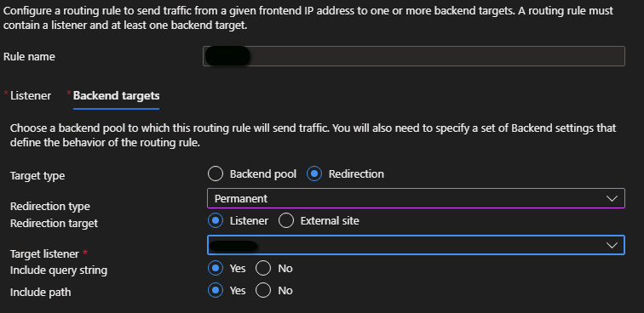Open the Backend targets tab
This screenshot has height=313, width=644.
[x=116, y=96]
